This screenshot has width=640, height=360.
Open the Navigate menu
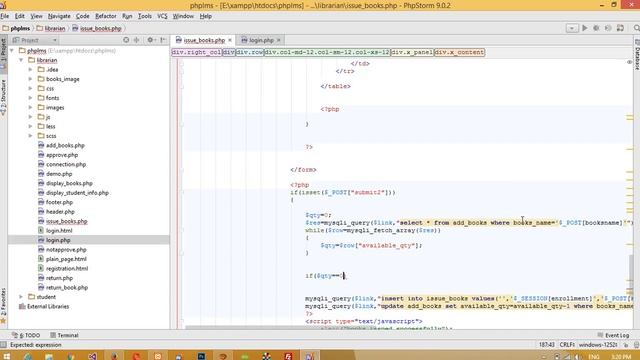pyautogui.click(x=59, y=16)
